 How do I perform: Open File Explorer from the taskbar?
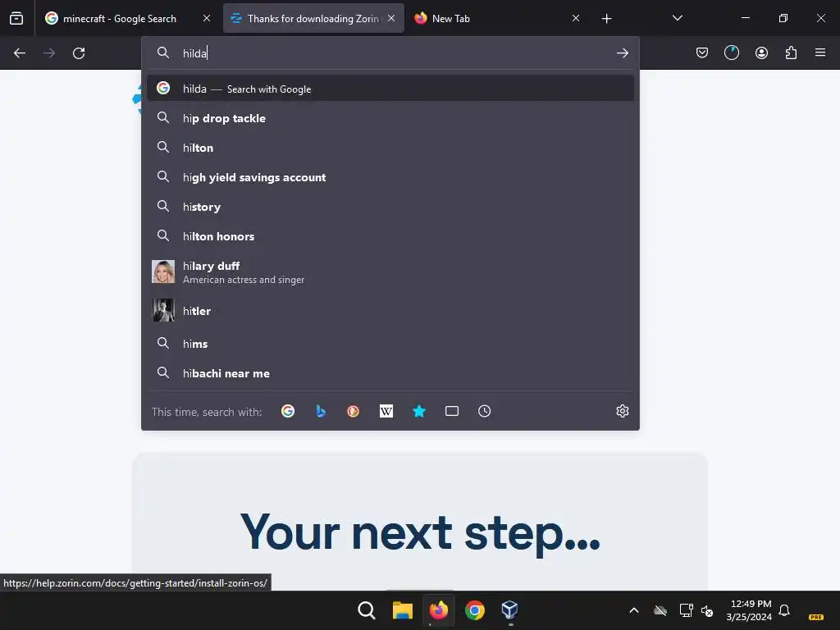(x=402, y=609)
